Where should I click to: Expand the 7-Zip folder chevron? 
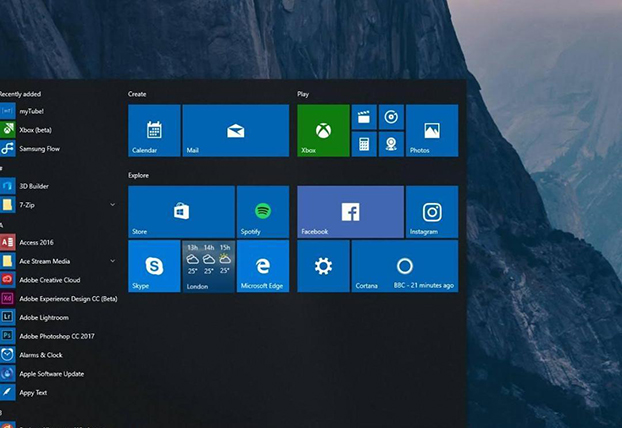(x=113, y=205)
